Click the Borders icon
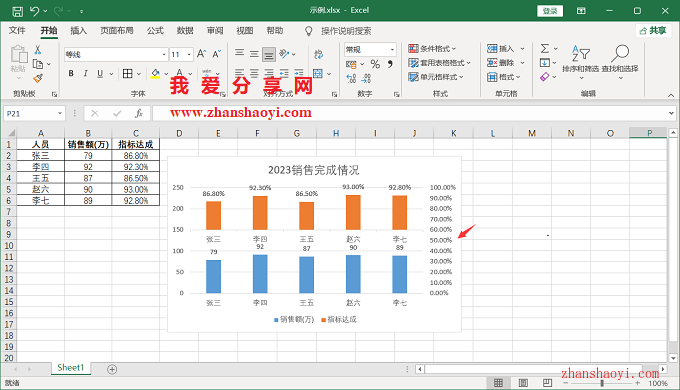 [128, 73]
